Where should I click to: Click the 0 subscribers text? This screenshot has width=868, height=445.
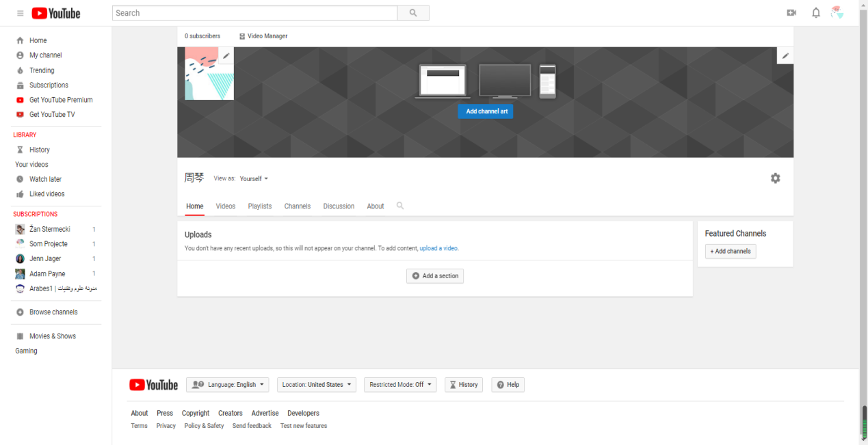202,36
